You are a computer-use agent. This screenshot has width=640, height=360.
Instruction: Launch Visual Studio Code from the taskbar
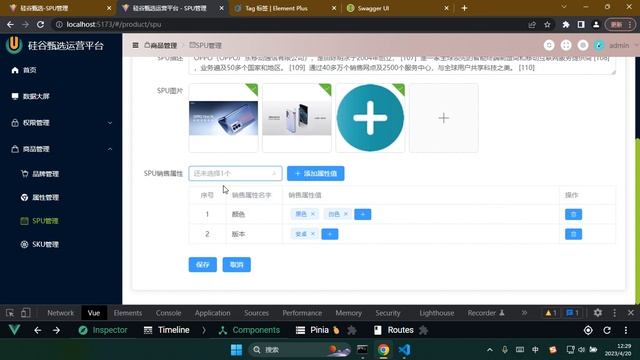click(x=404, y=350)
